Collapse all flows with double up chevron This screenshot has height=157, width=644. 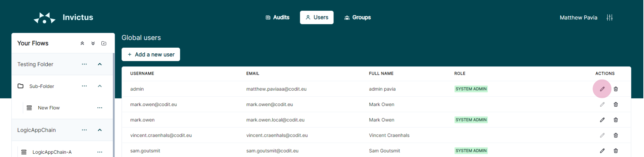pyautogui.click(x=82, y=43)
